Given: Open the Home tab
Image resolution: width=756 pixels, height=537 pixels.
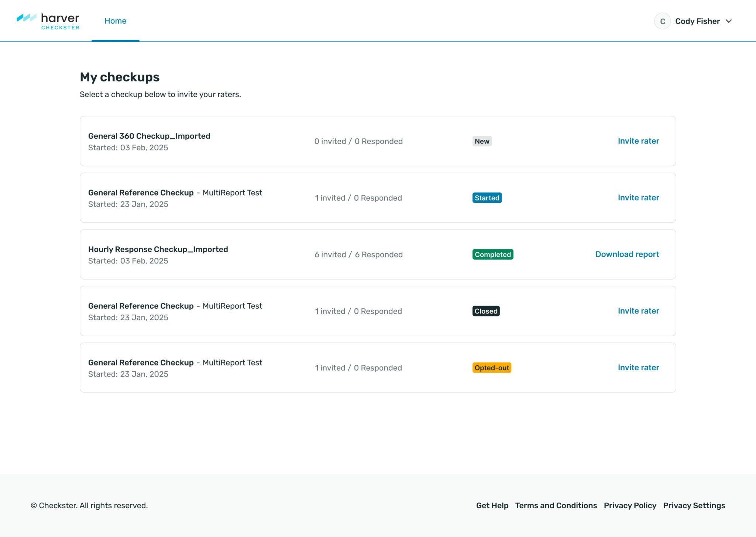Looking at the screenshot, I should [x=116, y=21].
